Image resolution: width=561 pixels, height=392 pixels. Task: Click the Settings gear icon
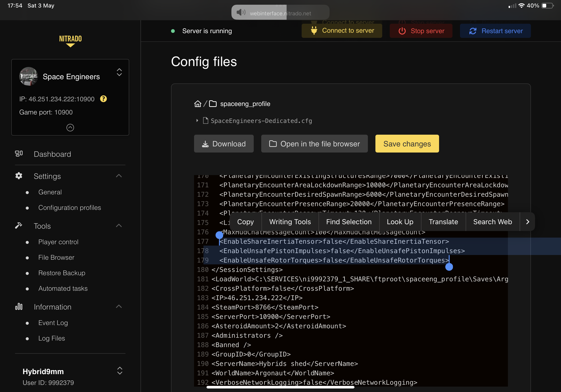tap(19, 176)
